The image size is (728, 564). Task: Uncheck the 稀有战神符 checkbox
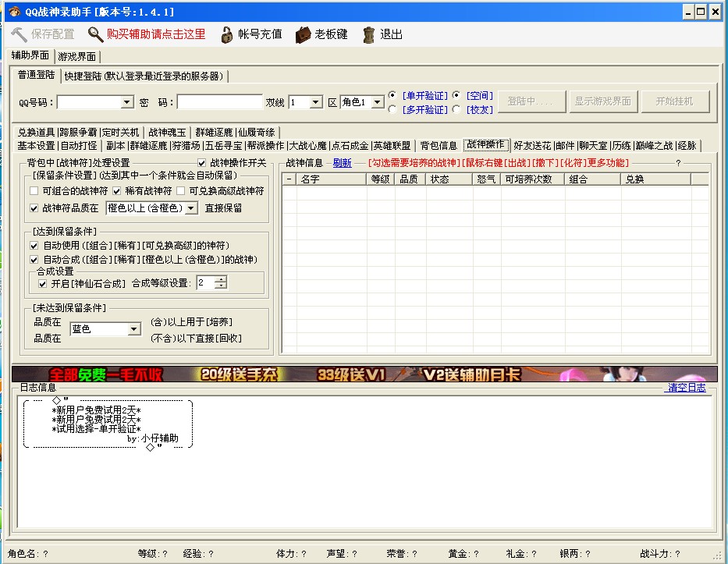[116, 191]
